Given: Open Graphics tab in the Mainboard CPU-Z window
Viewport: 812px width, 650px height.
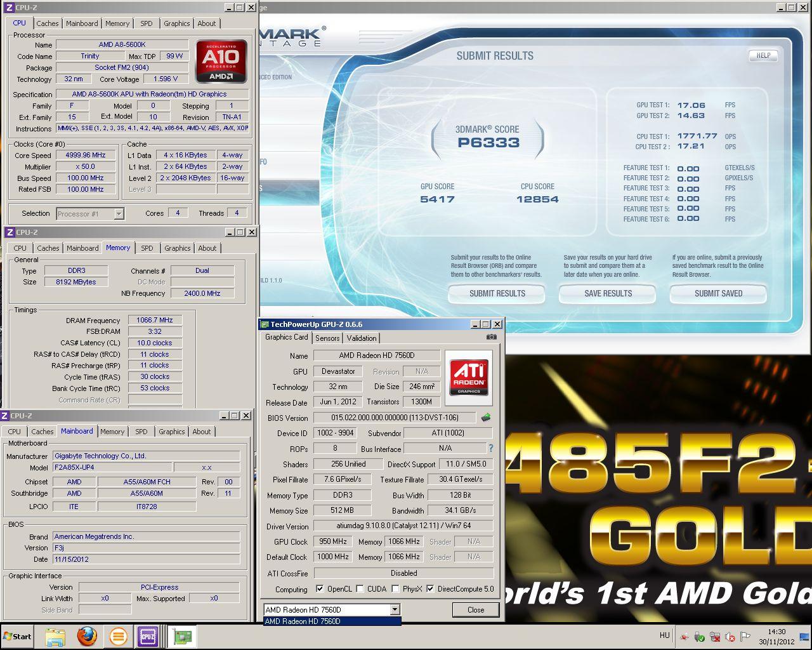Looking at the screenshot, I should [x=172, y=432].
